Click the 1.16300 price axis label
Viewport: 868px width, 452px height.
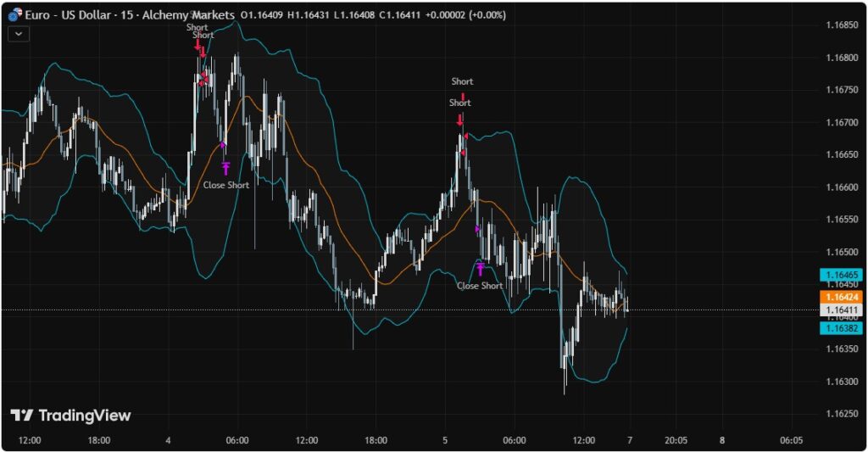[842, 382]
